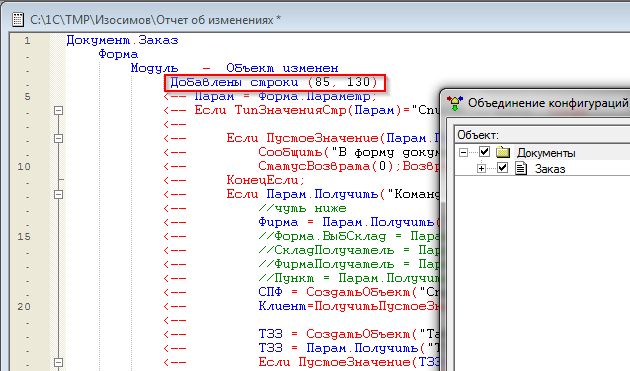Collapse the Документы tree node

463,152
